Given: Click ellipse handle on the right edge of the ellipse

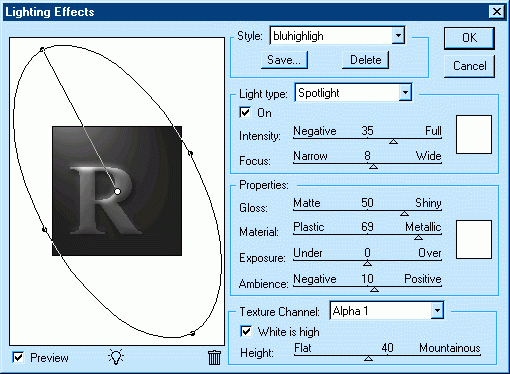Looking at the screenshot, I should (190, 153).
